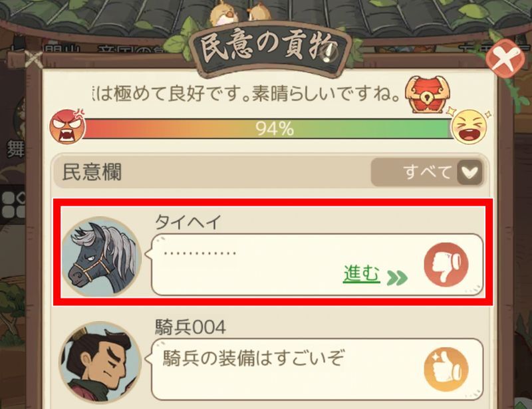Click the orange thumbs-up icon on 騎兵004's comment
This screenshot has height=409, width=532.
pos(446,369)
